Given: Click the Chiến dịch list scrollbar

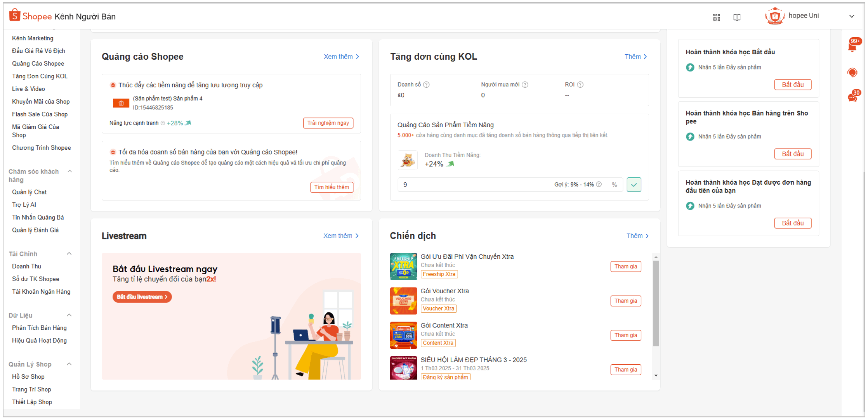Looking at the screenshot, I should [656, 303].
